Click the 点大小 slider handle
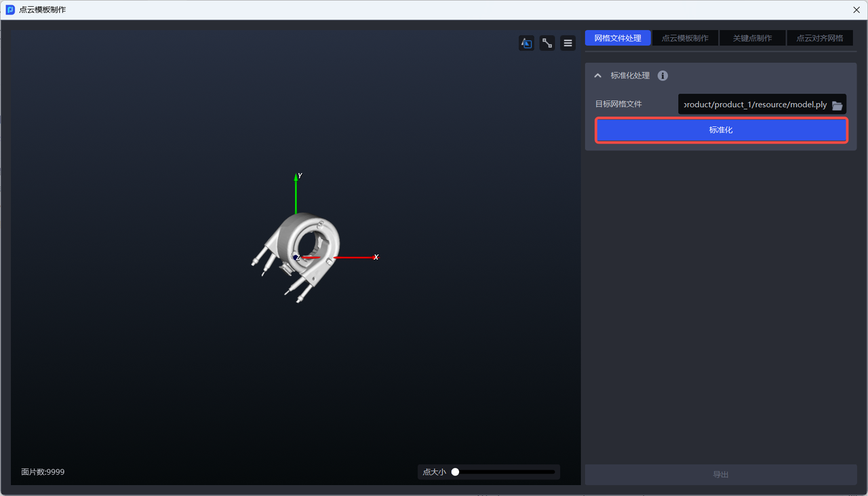 click(456, 472)
